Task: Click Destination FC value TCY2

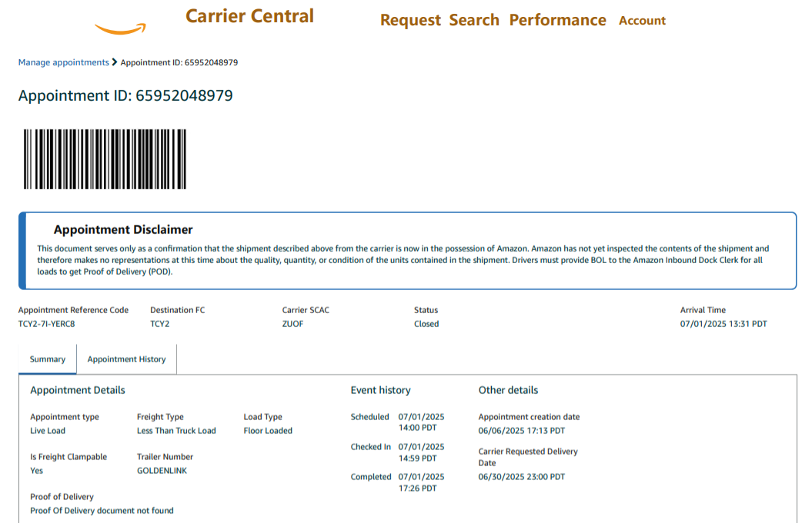Action: pyautogui.click(x=160, y=324)
